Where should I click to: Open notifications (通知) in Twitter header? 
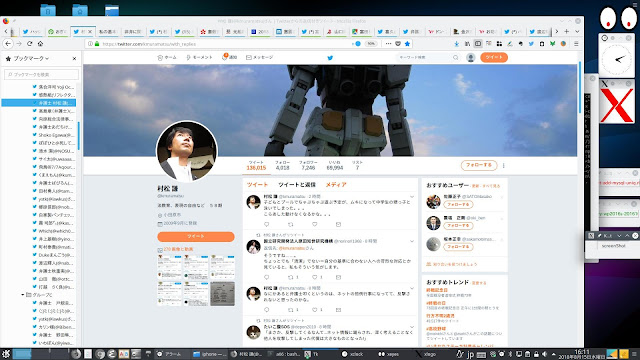click(x=229, y=57)
